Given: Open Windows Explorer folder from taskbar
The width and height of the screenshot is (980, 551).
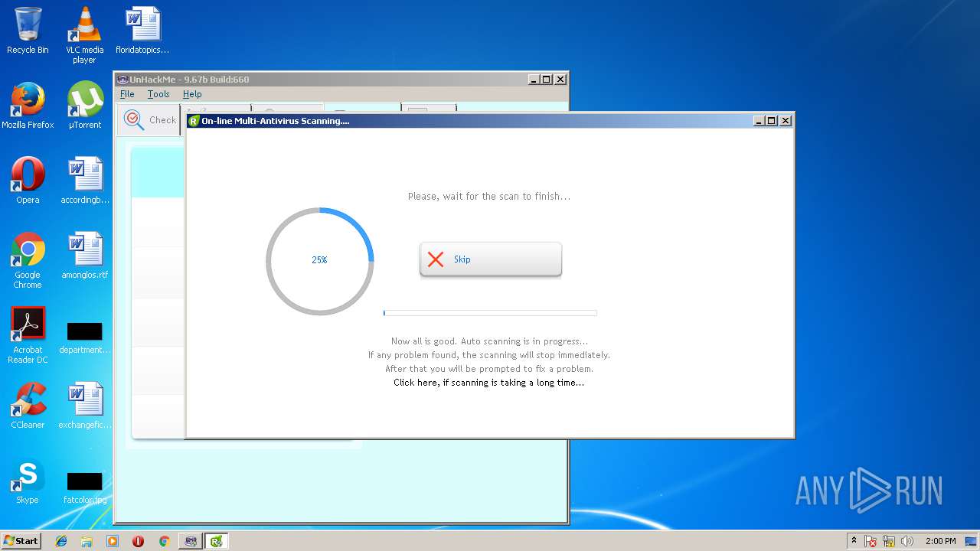Looking at the screenshot, I should pos(87,541).
